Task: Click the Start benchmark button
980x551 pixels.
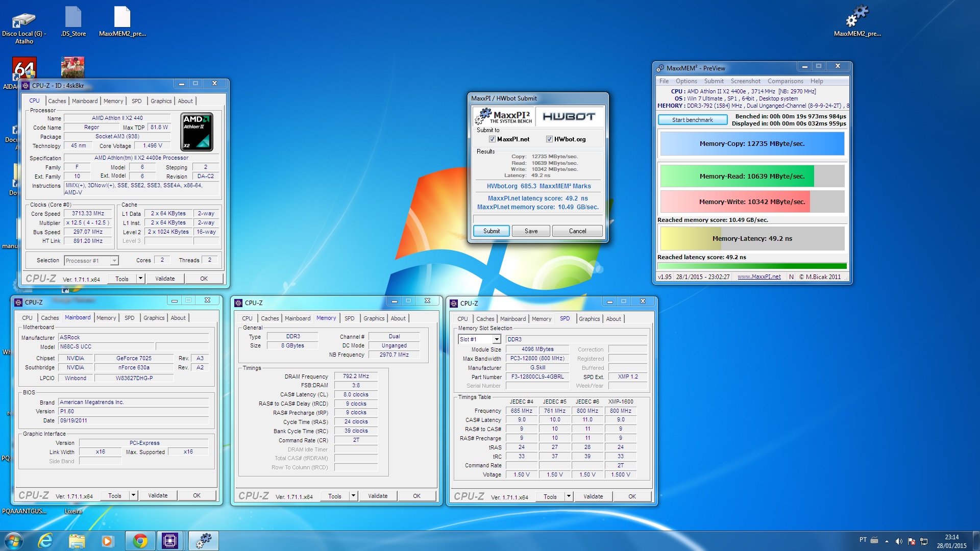Action: coord(693,120)
